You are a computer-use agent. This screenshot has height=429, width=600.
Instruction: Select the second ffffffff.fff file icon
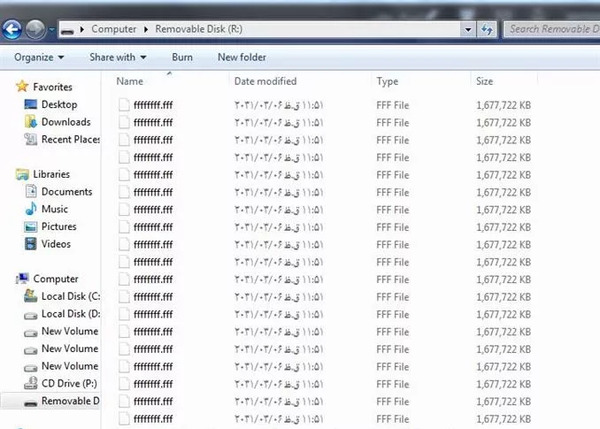point(124,122)
